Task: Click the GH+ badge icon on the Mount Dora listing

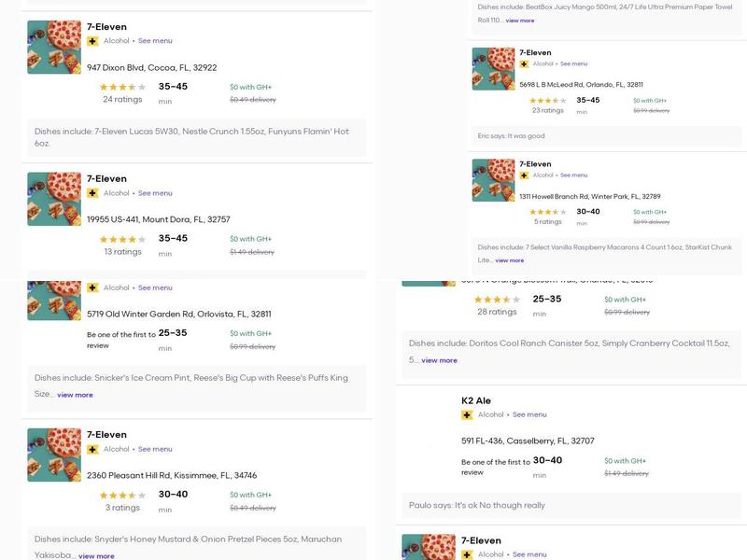Action: pos(92,193)
